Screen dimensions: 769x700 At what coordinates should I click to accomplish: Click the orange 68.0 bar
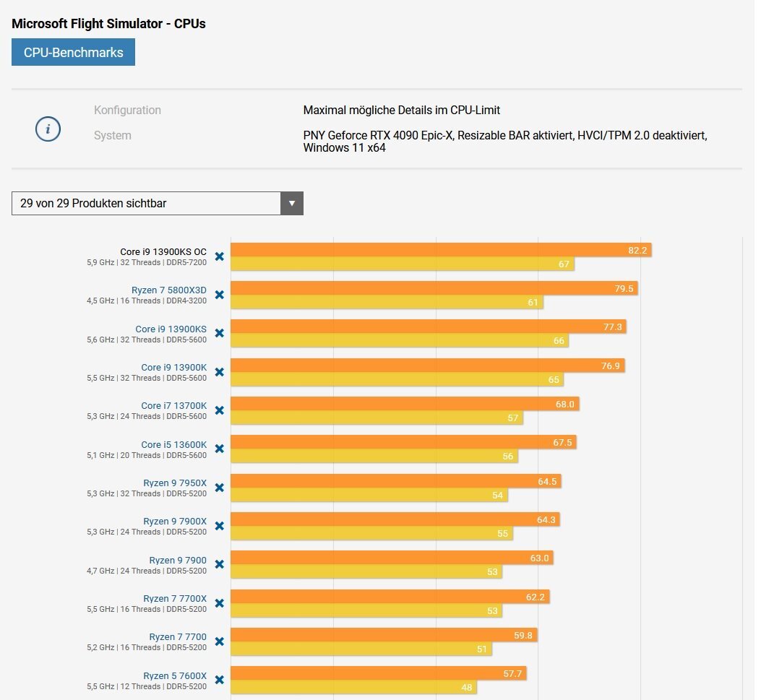[x=405, y=404]
